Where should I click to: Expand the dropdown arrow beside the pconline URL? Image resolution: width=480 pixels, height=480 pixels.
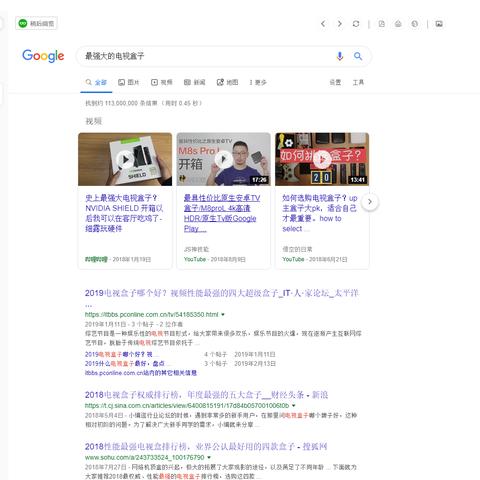[223, 314]
